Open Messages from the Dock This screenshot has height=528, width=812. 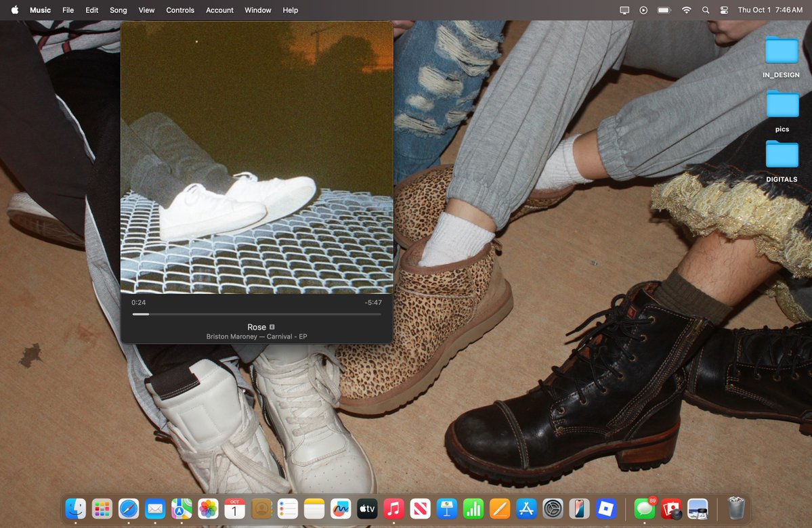pyautogui.click(x=645, y=509)
